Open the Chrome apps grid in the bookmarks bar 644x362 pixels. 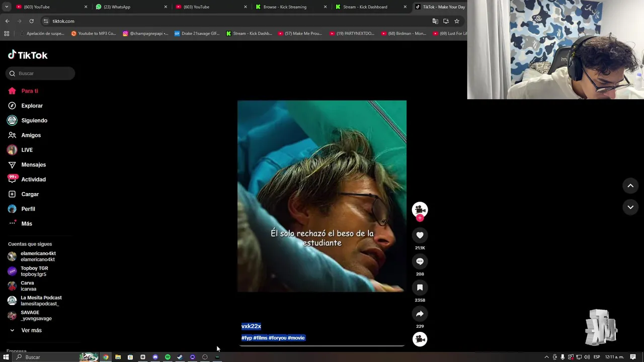click(x=7, y=34)
